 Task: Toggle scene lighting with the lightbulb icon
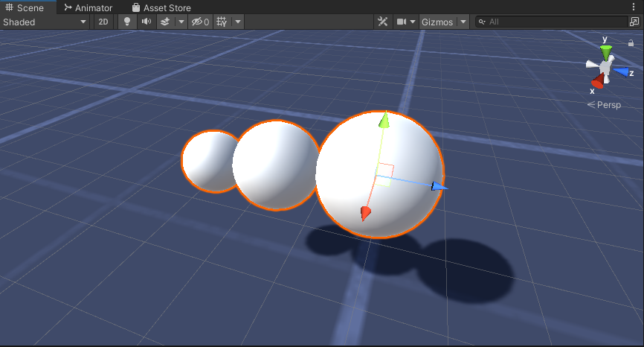(126, 22)
